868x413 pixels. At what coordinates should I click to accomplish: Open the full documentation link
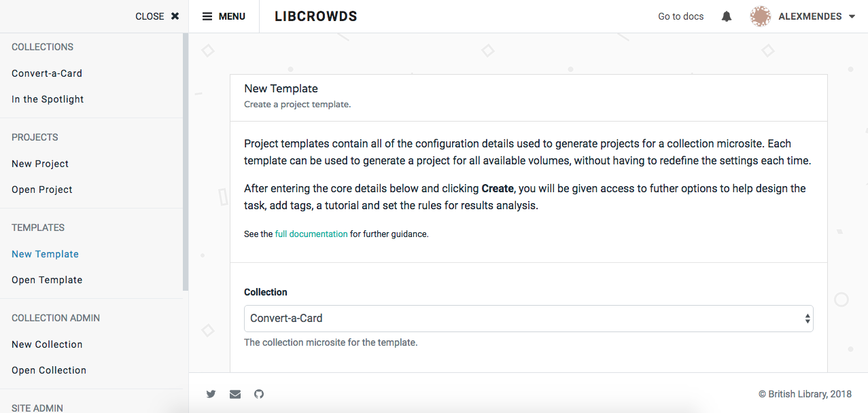[311, 234]
